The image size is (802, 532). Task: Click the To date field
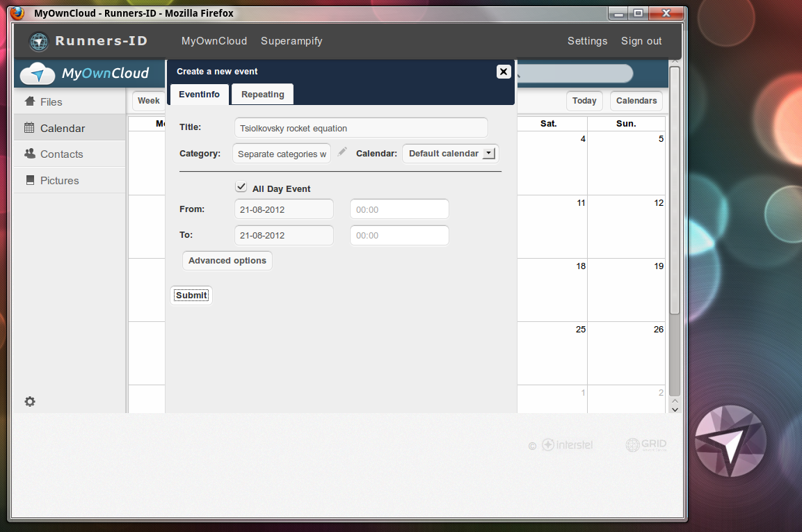(x=284, y=235)
